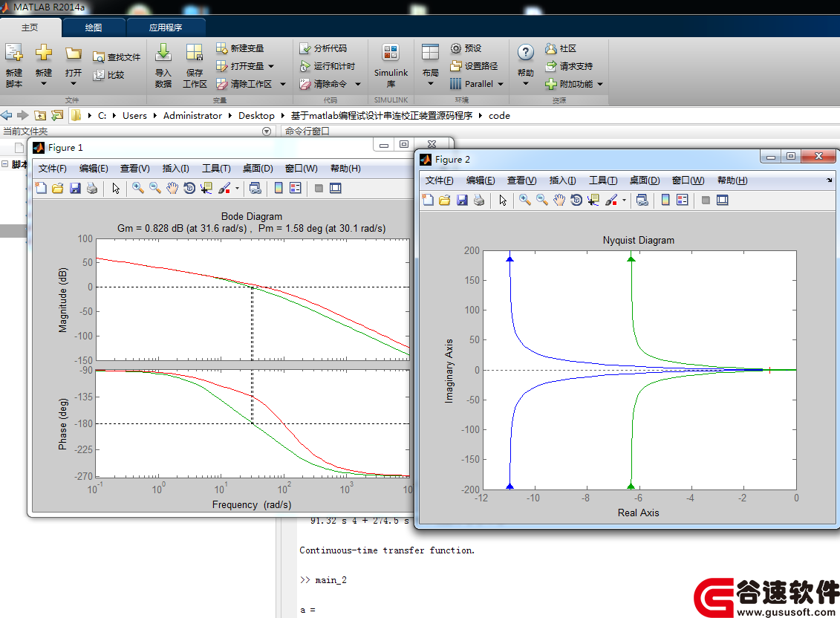Open Current Folder panel actions dropdown
Image resolution: width=840 pixels, height=618 pixels.
point(266,131)
